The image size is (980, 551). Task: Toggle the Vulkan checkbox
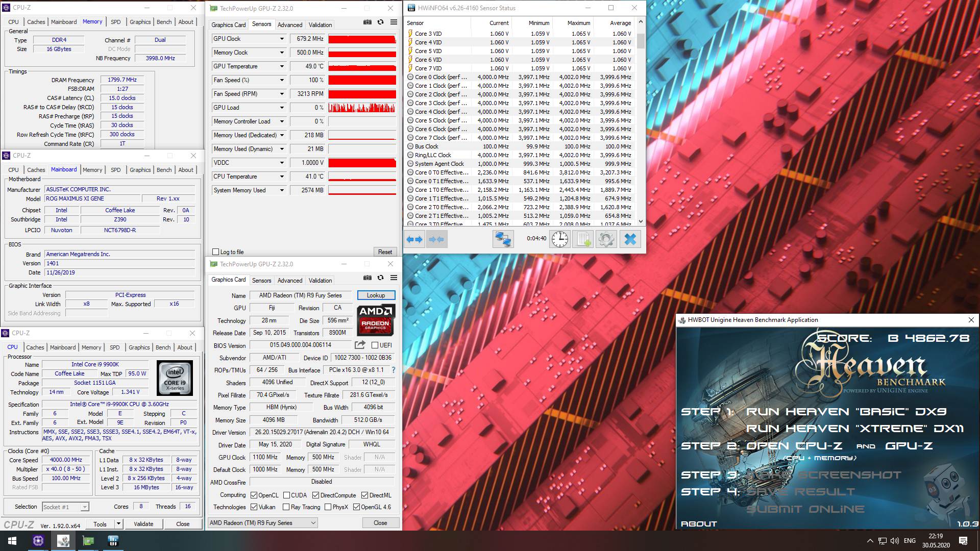(x=254, y=507)
